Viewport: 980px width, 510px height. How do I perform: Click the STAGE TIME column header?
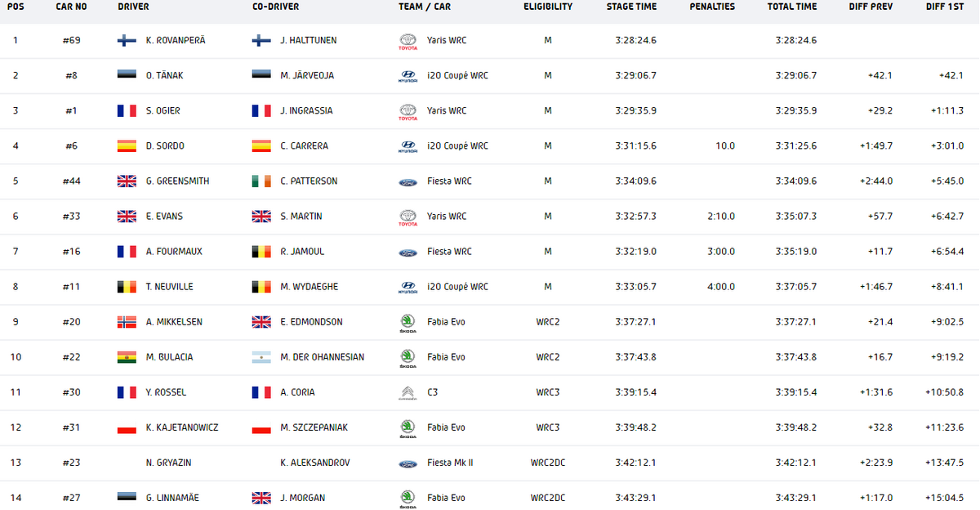(x=631, y=7)
